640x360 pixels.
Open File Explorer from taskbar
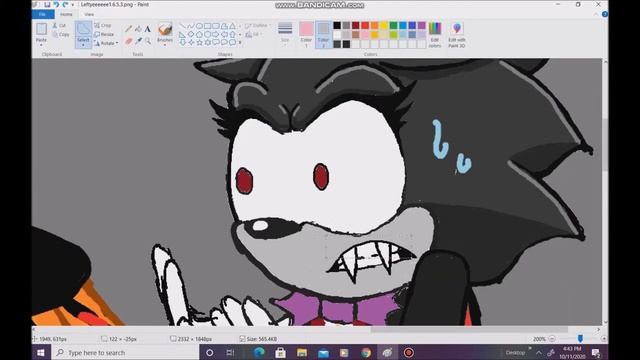(302, 352)
